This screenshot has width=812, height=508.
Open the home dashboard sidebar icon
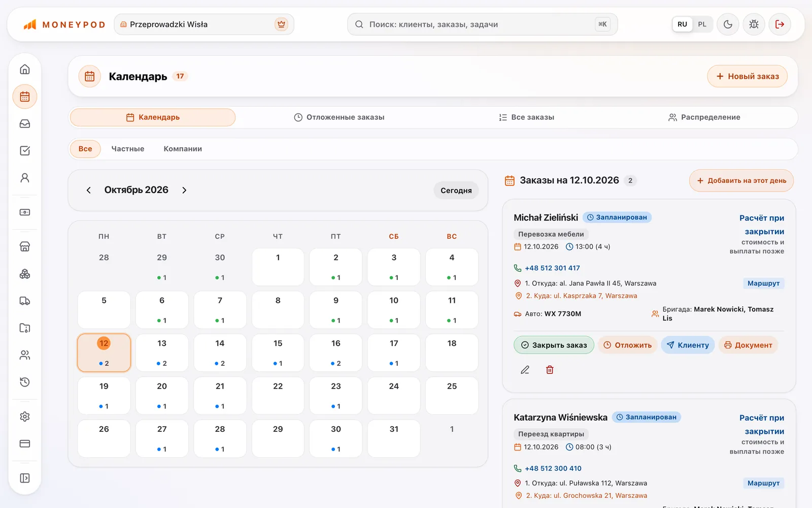[x=25, y=70]
